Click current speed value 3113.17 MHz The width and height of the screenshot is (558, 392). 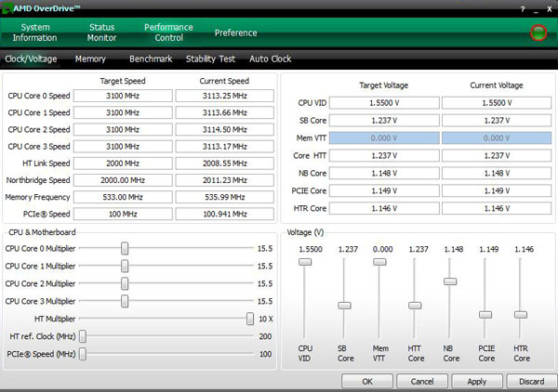(224, 147)
